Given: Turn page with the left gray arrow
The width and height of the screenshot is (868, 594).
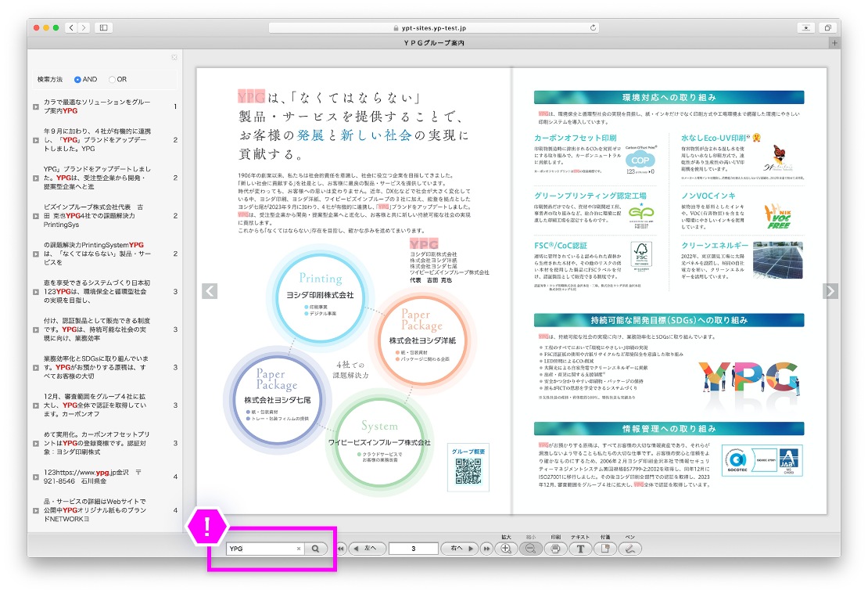Looking at the screenshot, I should coord(210,291).
